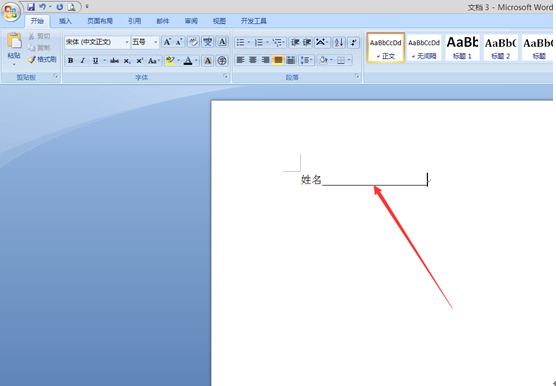Grow font size with the A up icon
Screen dimensions: 556x386
click(167, 42)
